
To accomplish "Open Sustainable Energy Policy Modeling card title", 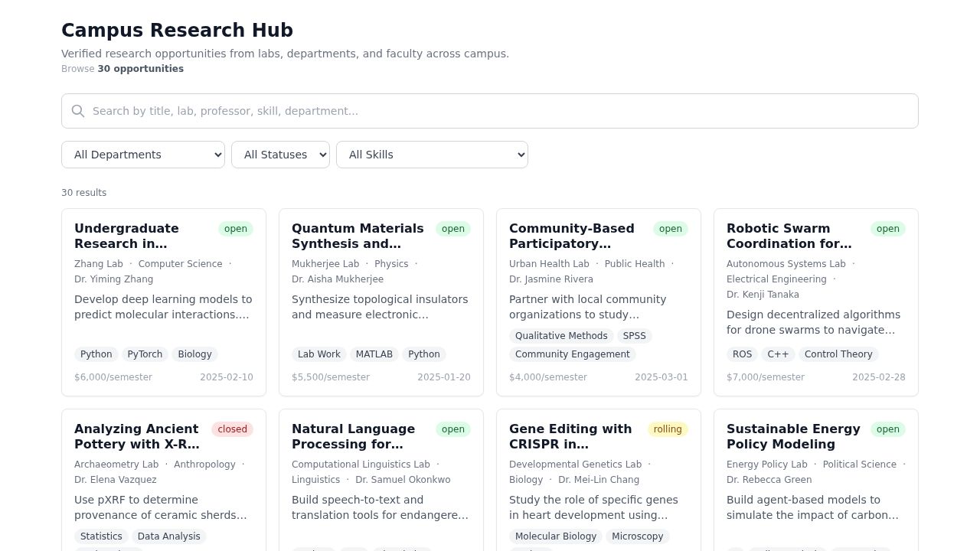I will point(793,436).
